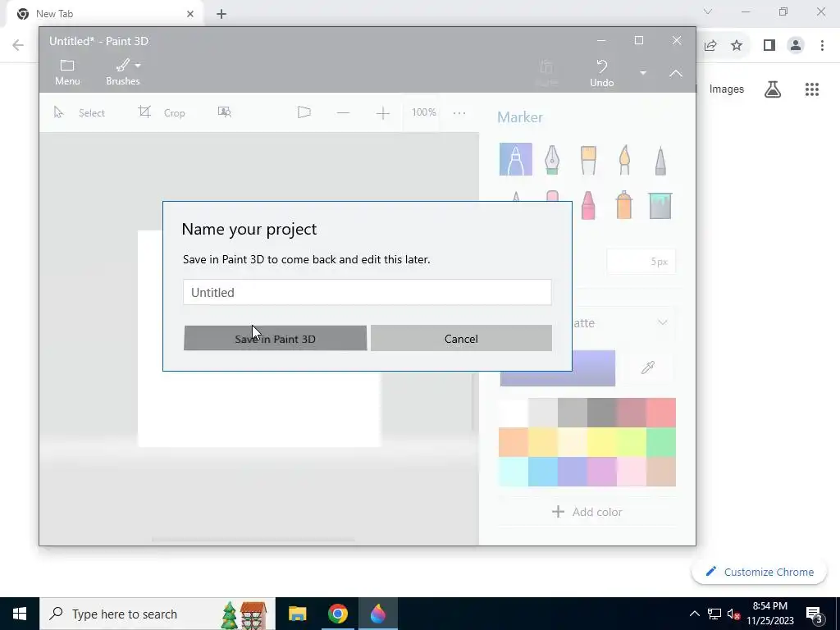Click Chrome share page icon
840x630 pixels.
tap(710, 46)
